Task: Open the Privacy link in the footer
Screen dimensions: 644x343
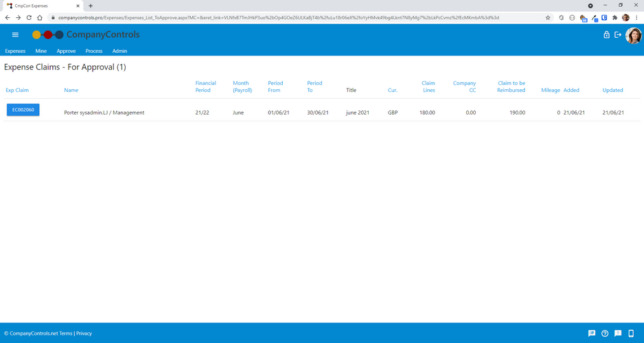Action: point(84,333)
